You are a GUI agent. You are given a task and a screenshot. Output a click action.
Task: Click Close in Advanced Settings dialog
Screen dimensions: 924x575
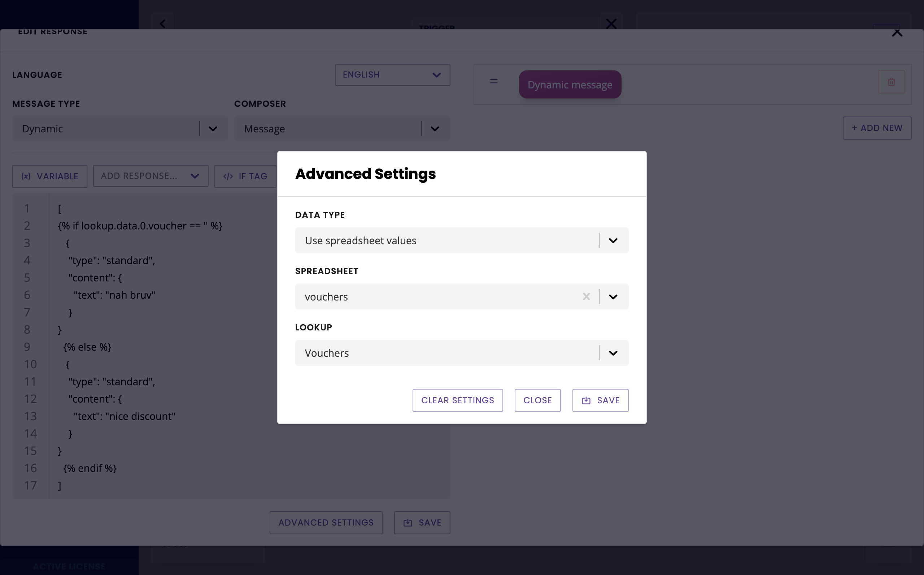tap(537, 400)
